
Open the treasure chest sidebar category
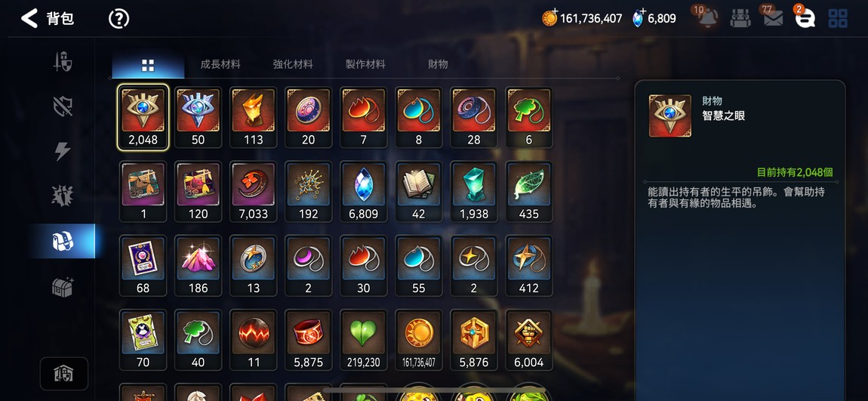coord(63,286)
